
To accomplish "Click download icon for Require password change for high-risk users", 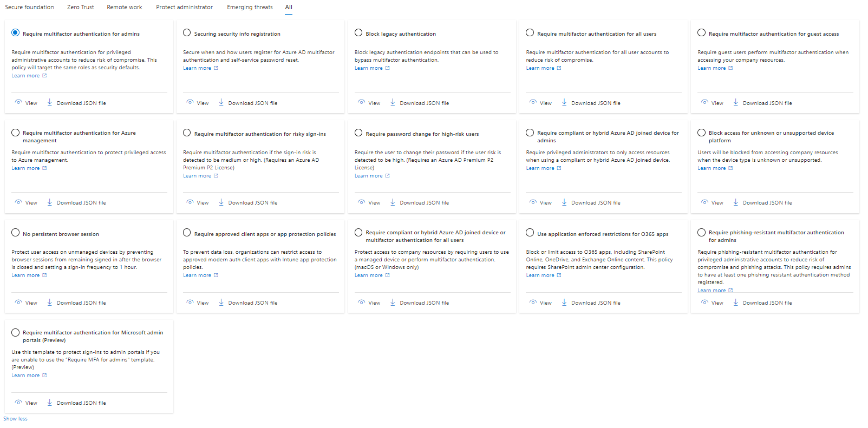I will (393, 202).
